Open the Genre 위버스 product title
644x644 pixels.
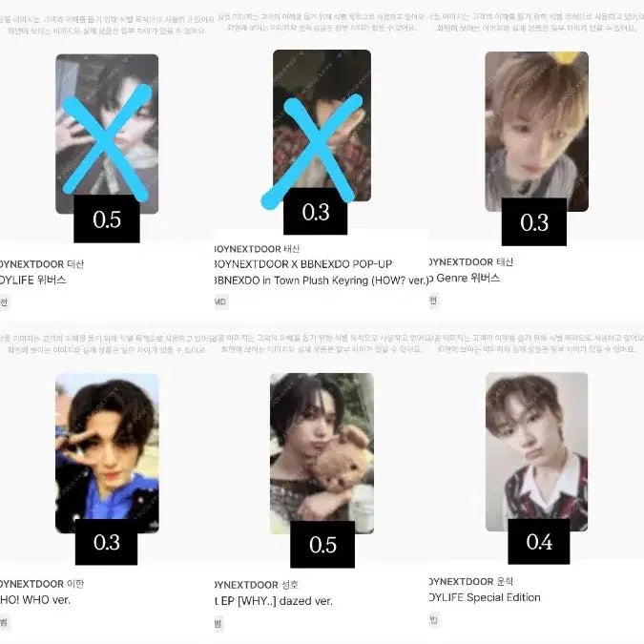[x=465, y=278]
